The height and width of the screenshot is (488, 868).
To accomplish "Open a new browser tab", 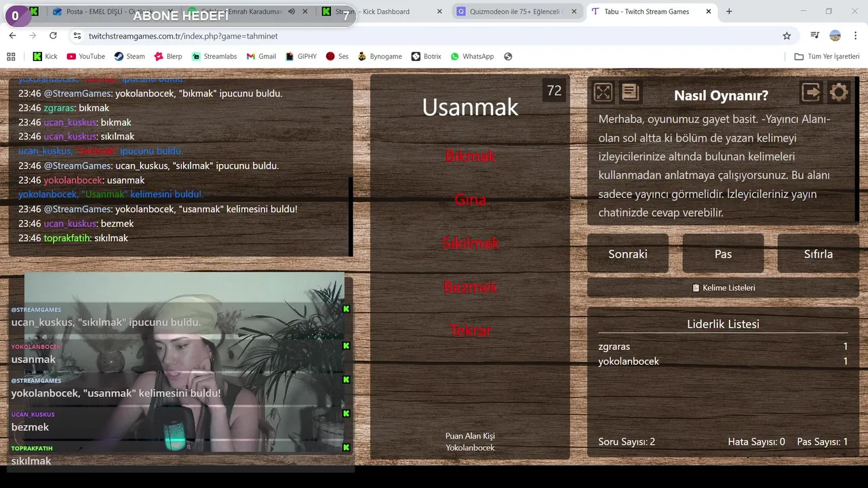I will pyautogui.click(x=729, y=12).
